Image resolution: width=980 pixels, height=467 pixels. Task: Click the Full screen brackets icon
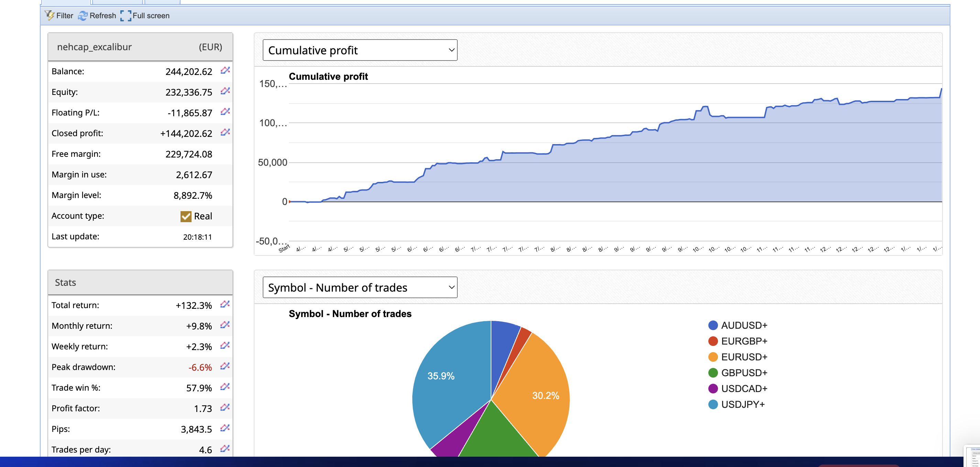click(126, 15)
